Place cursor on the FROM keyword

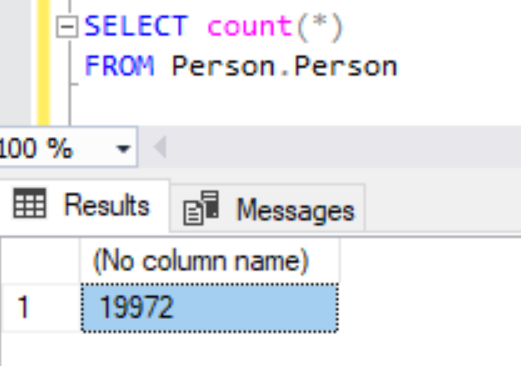pyautogui.click(x=119, y=66)
